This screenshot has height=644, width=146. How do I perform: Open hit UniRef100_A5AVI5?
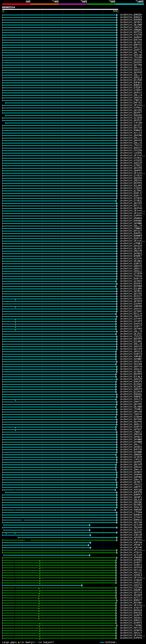(131, 316)
